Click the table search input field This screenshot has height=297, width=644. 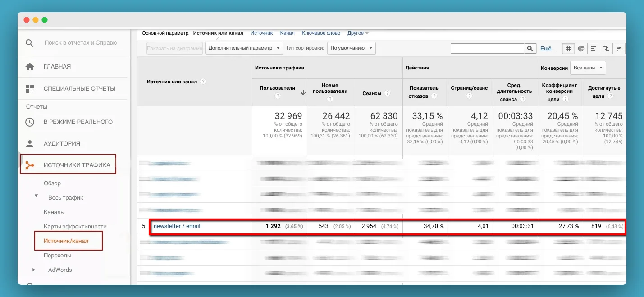coord(487,48)
